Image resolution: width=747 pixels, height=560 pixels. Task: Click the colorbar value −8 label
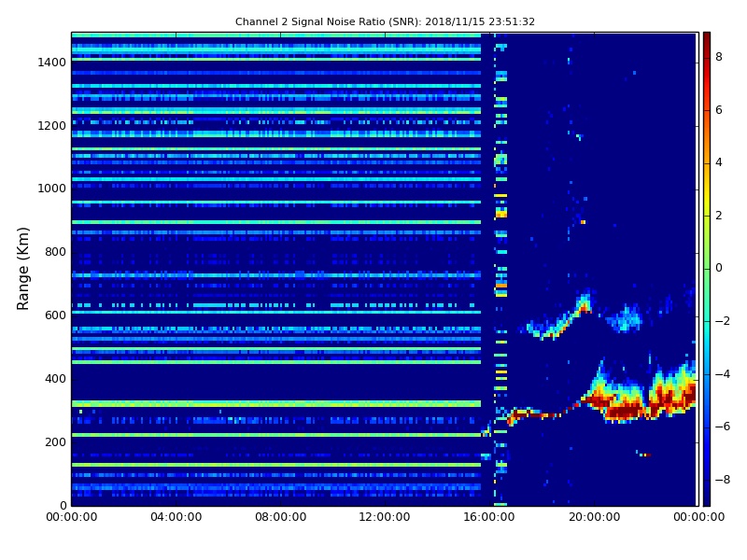722,480
